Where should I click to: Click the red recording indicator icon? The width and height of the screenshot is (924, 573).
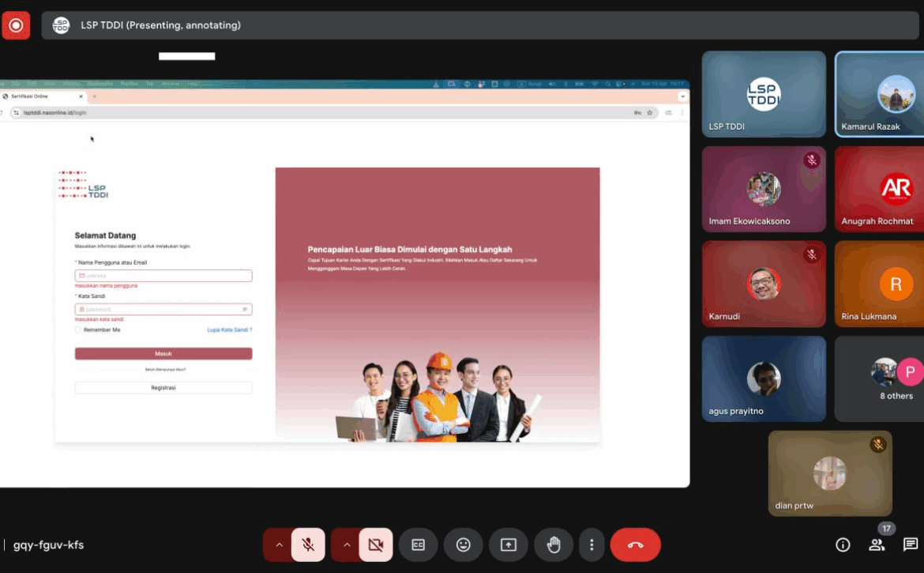pyautogui.click(x=16, y=25)
